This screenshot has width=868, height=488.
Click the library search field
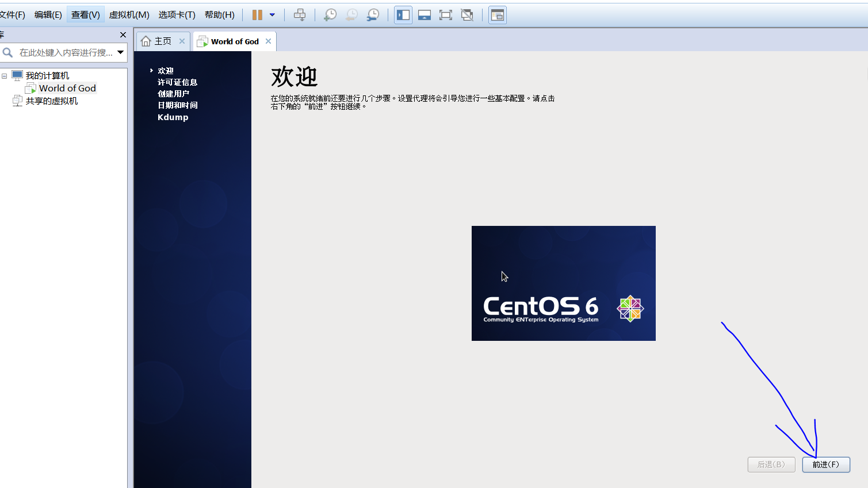tap(66, 52)
